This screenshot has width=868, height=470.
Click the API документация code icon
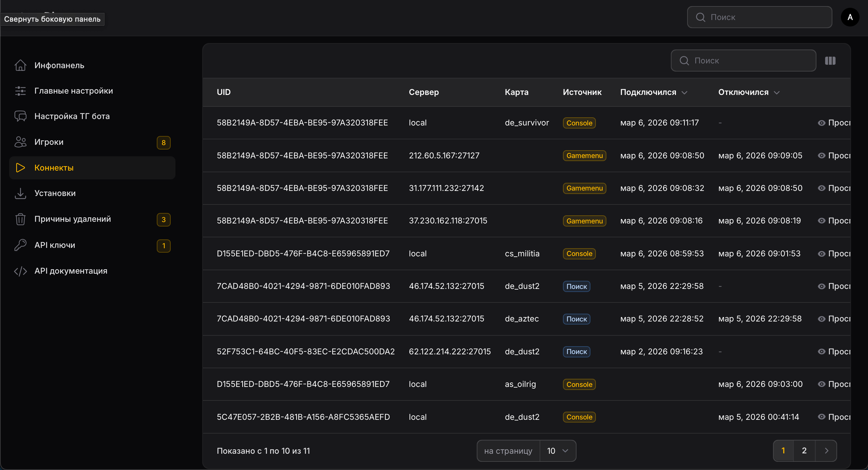20,271
